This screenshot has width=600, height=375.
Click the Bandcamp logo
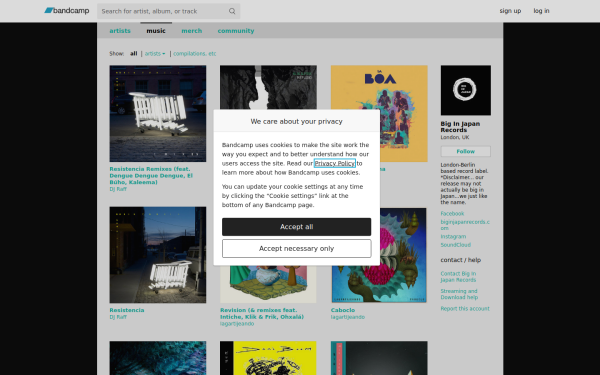coord(67,11)
